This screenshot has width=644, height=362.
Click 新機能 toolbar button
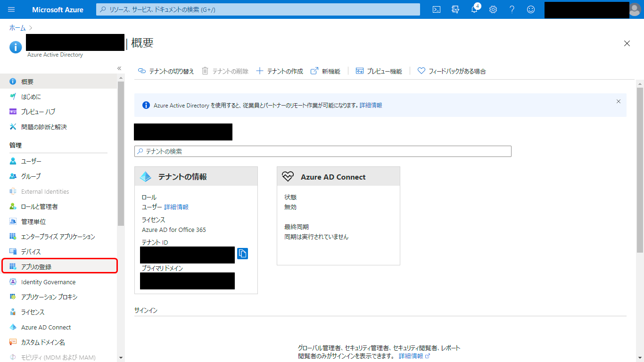pos(325,71)
